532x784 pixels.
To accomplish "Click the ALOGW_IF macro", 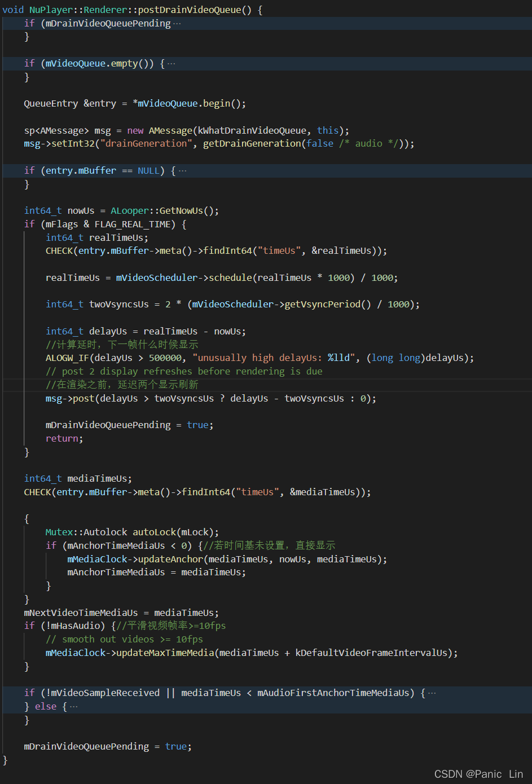I will pyautogui.click(x=67, y=358).
